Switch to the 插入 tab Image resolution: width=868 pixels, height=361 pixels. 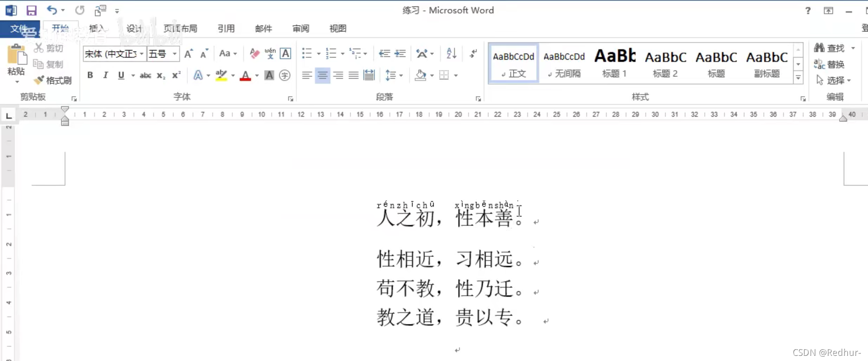coord(97,29)
